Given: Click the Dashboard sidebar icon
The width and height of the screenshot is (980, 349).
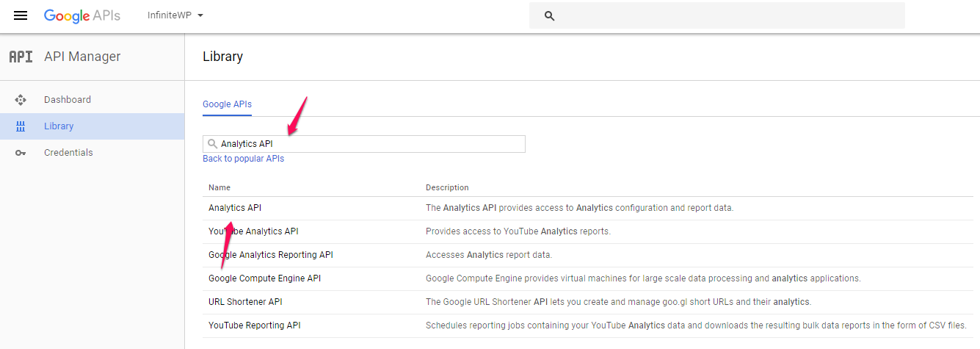Looking at the screenshot, I should click(21, 100).
